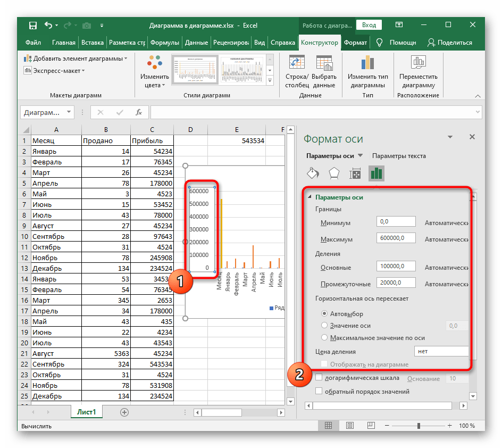The width and height of the screenshot is (502, 448).
Task: Click the Save icon in title bar
Action: coord(33,25)
